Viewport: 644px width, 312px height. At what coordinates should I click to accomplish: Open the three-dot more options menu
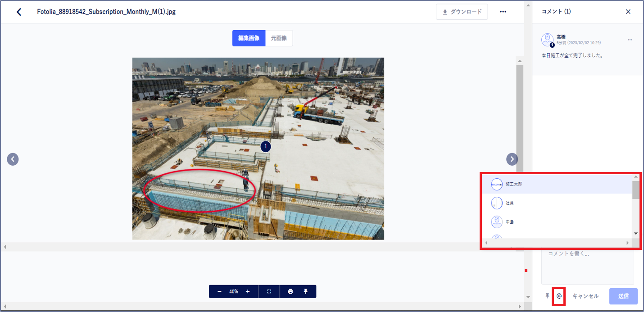coord(503,12)
